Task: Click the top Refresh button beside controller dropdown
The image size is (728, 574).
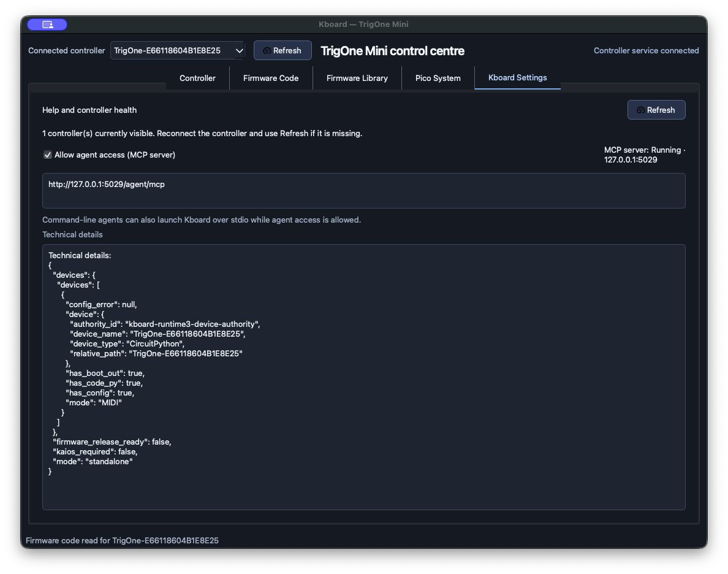Action: point(282,51)
